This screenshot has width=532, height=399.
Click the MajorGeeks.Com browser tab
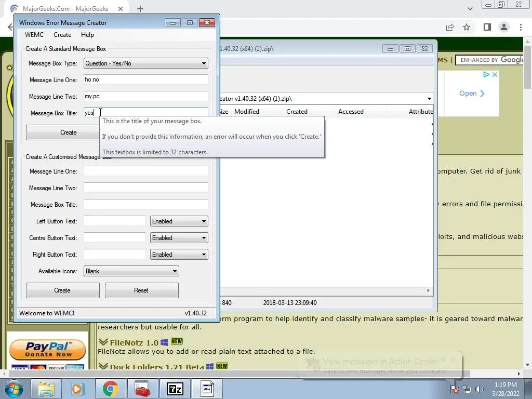tap(65, 9)
